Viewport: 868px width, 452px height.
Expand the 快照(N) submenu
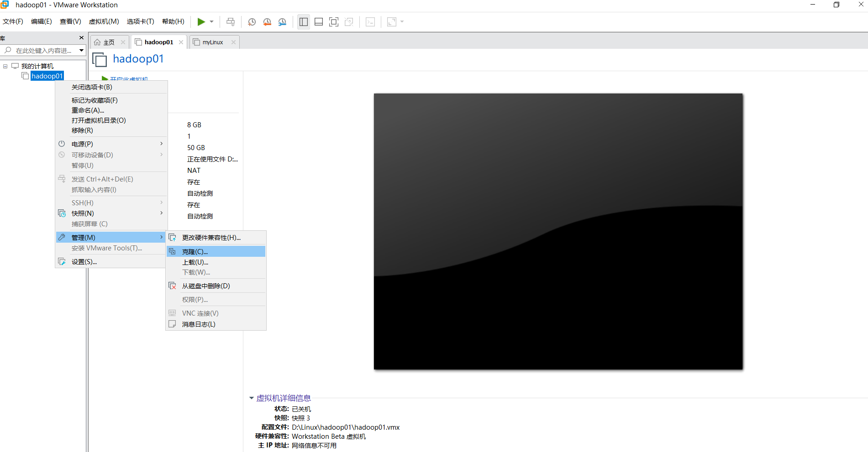pos(111,213)
